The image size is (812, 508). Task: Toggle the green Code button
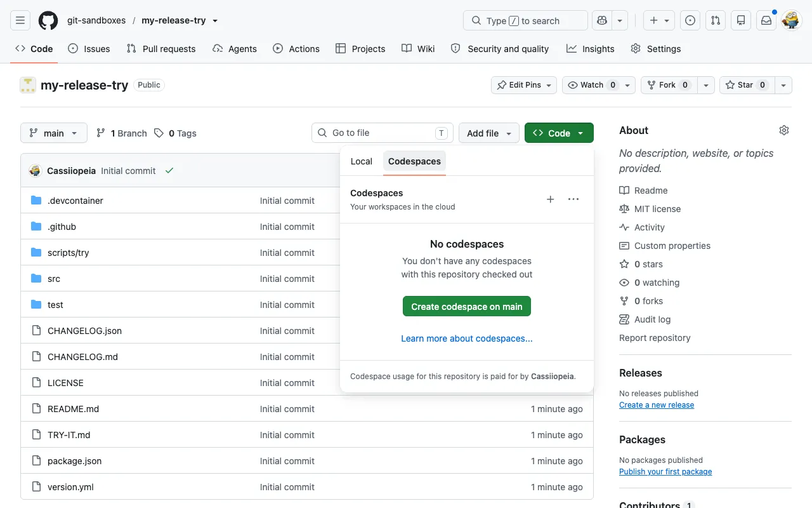(x=559, y=133)
